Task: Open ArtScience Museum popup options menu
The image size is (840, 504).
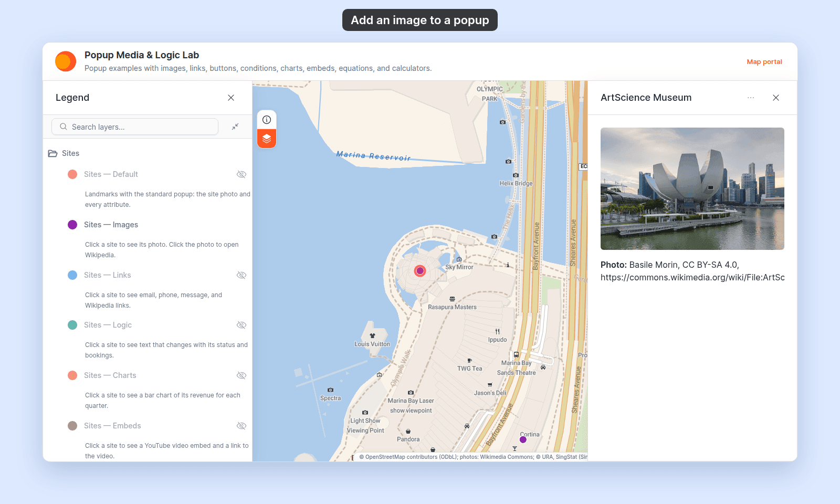Action: (751, 98)
